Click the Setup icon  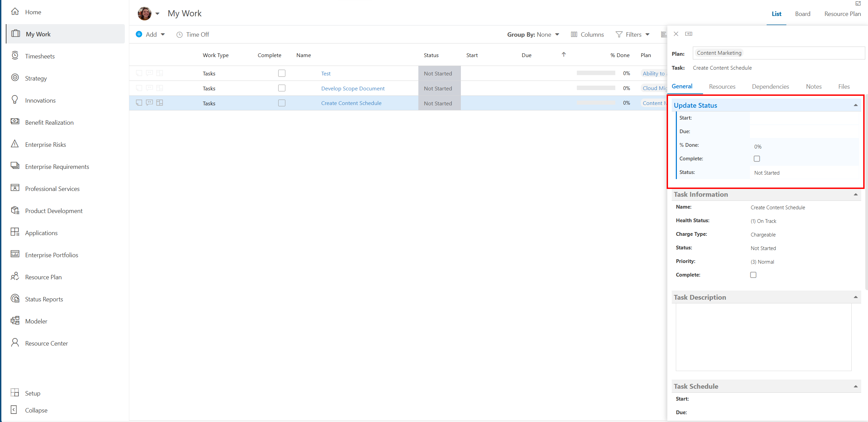coord(15,392)
